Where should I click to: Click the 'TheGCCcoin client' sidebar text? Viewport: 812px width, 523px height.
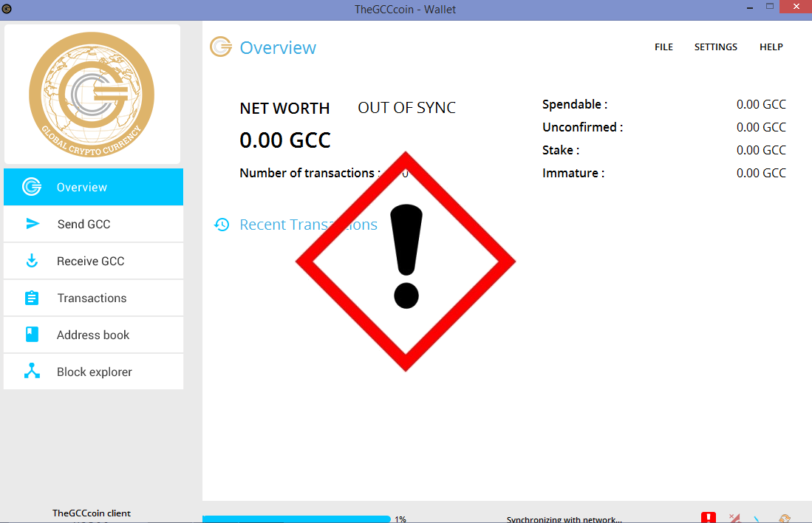pyautogui.click(x=92, y=513)
